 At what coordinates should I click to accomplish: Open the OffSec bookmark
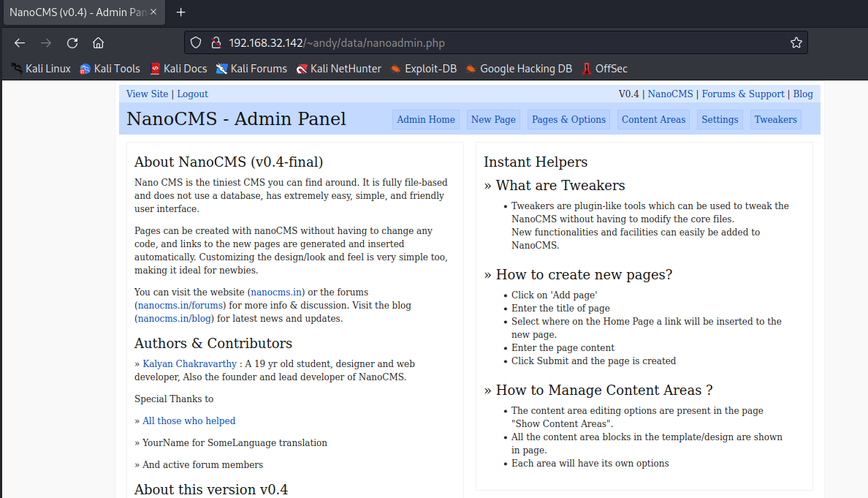(604, 69)
